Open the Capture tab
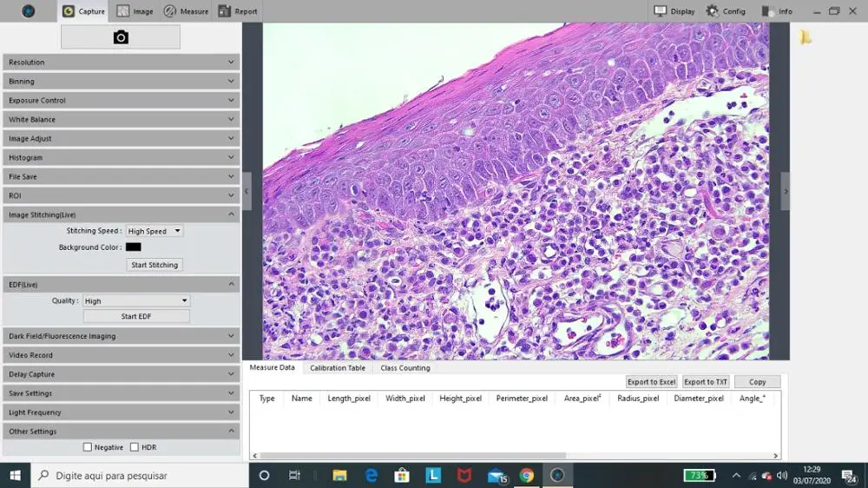The height and width of the screenshot is (488, 868). pos(83,11)
